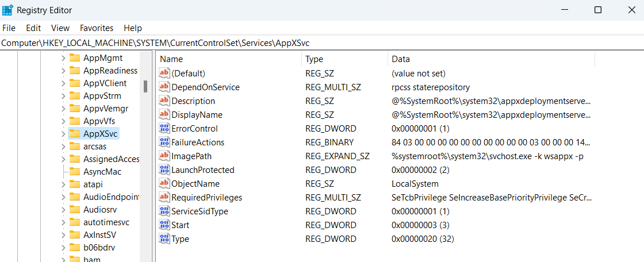Select the AppvStrm tree key label
This screenshot has height=262, width=644.
(102, 96)
